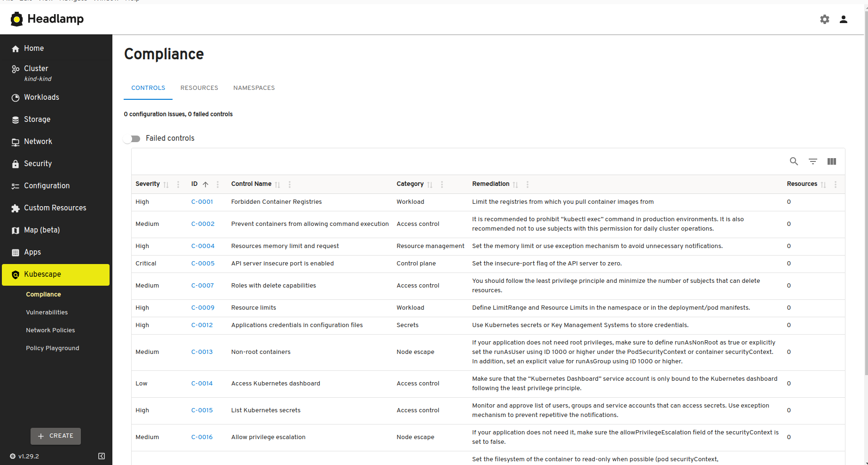Viewport: 868px width, 465px height.
Task: Open Control Name column actions menu
Action: point(290,184)
